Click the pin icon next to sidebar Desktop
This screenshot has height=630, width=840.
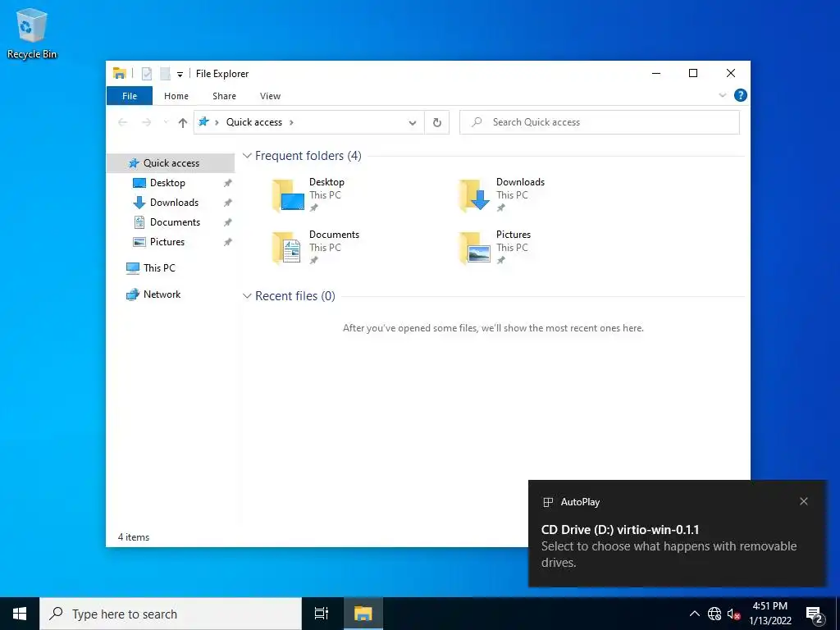228,183
